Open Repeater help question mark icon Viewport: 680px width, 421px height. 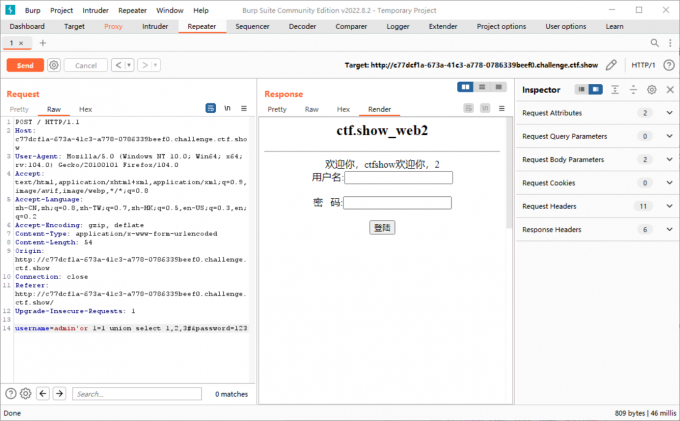(669, 65)
